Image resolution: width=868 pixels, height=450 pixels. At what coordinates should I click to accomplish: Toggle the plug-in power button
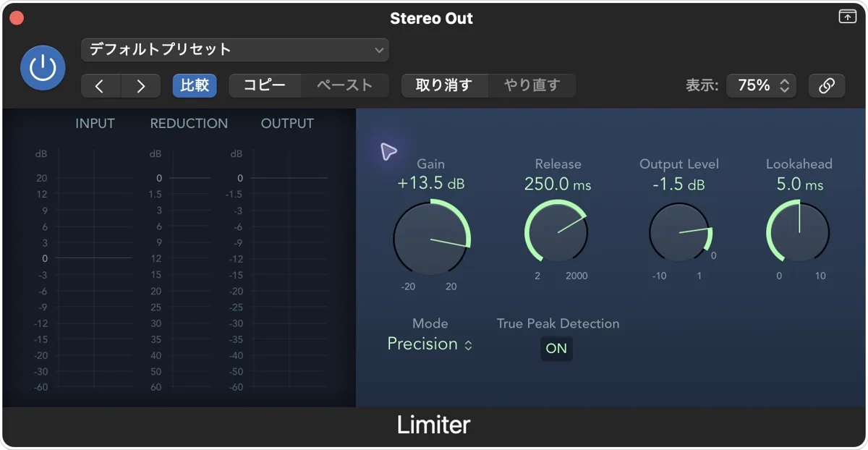tap(43, 68)
